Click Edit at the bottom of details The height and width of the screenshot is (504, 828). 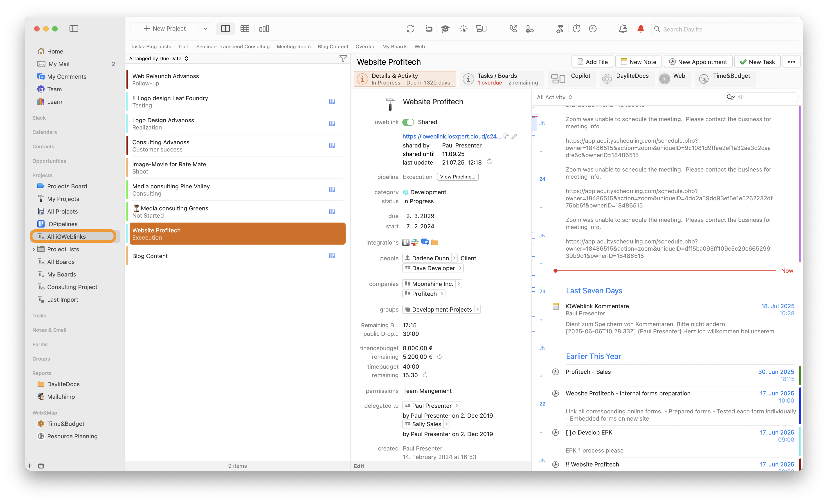pos(359,466)
